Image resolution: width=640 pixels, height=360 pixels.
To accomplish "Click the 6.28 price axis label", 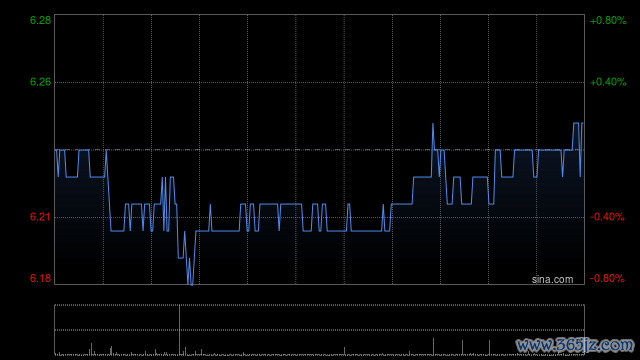I will point(40,20).
